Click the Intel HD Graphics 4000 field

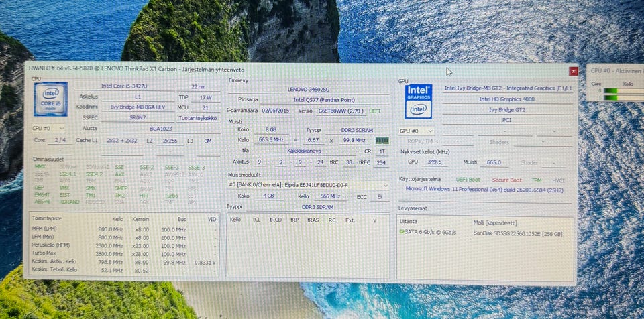pos(507,99)
